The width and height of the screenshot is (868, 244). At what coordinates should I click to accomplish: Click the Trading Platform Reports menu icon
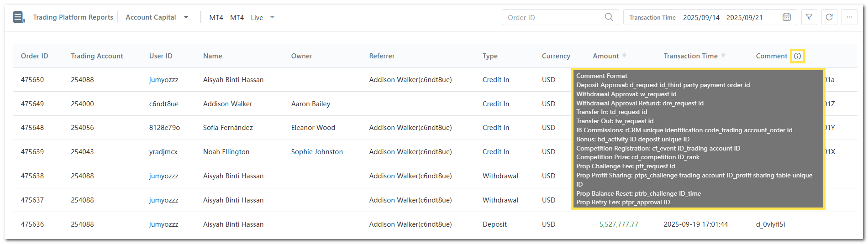click(x=18, y=17)
